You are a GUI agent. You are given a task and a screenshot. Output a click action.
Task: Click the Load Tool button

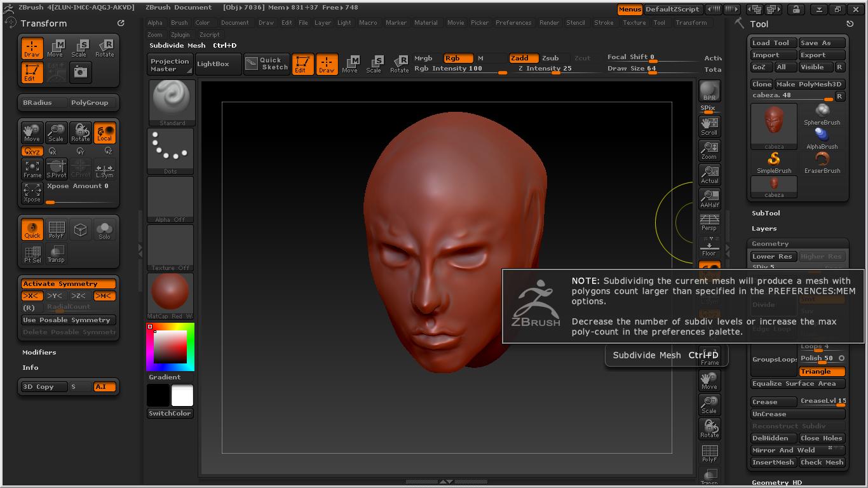773,43
